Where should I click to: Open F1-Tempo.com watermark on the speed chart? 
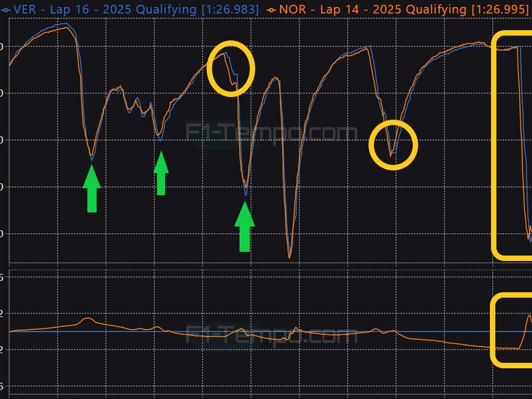271,132
